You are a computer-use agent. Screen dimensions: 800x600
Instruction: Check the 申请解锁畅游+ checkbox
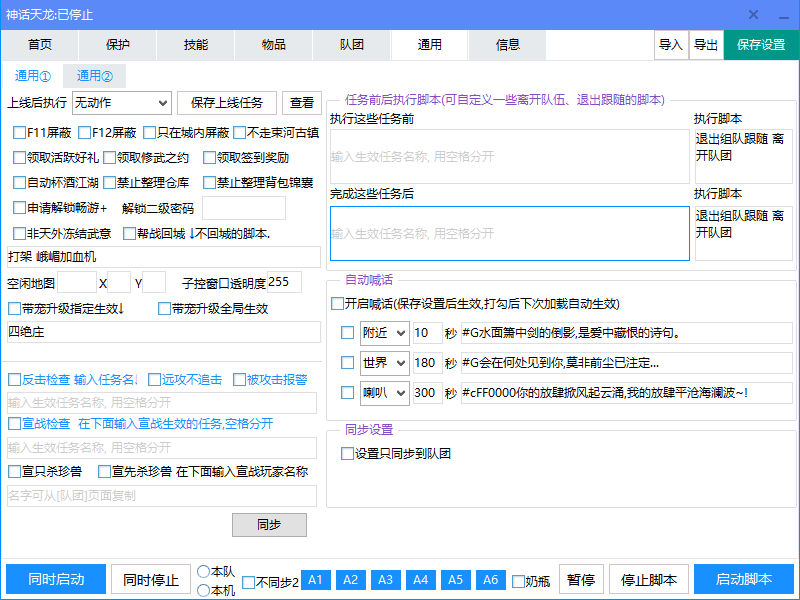(19, 208)
